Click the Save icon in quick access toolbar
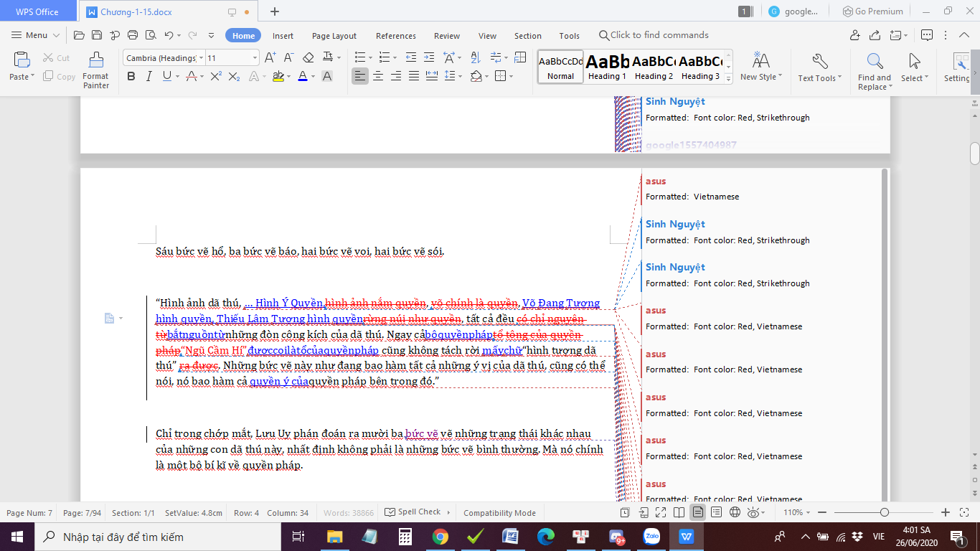 pyautogui.click(x=97, y=35)
